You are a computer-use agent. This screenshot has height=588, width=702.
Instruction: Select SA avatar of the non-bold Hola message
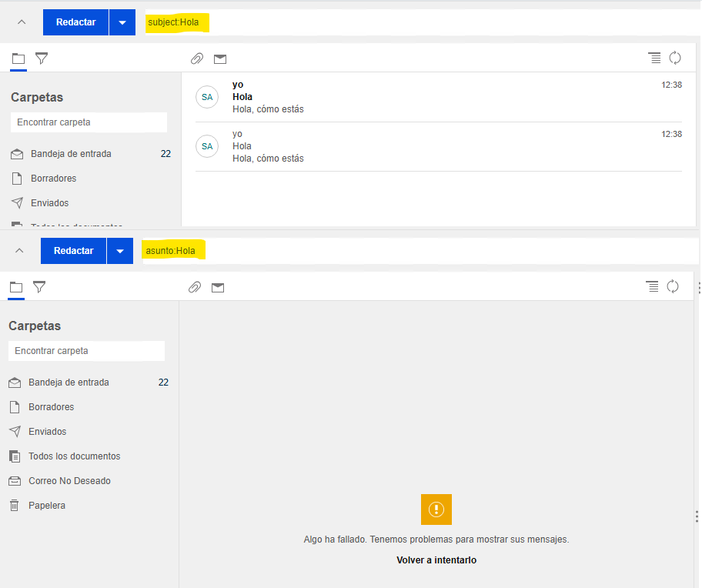207,145
